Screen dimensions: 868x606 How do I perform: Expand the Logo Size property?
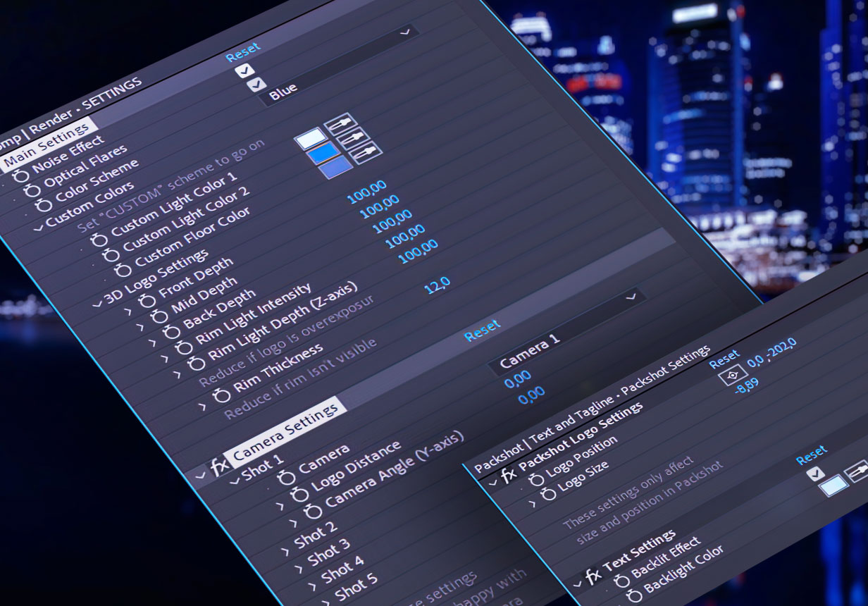click(x=533, y=503)
